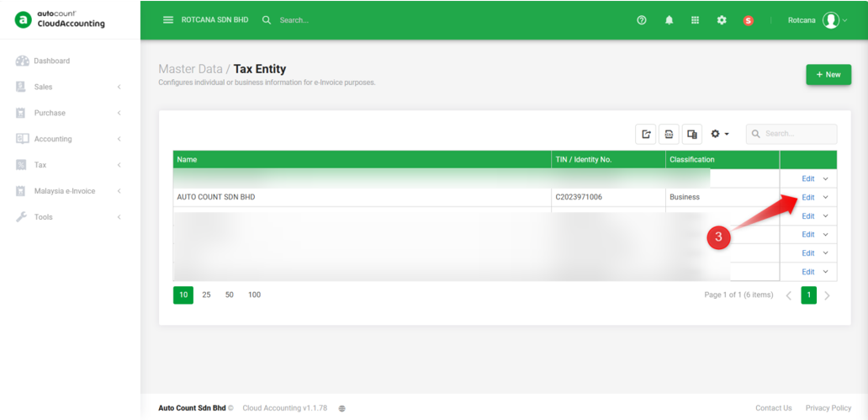The height and width of the screenshot is (420, 868).
Task: Click the Cloud Accounting v1.1.78 version text
Action: pos(284,408)
